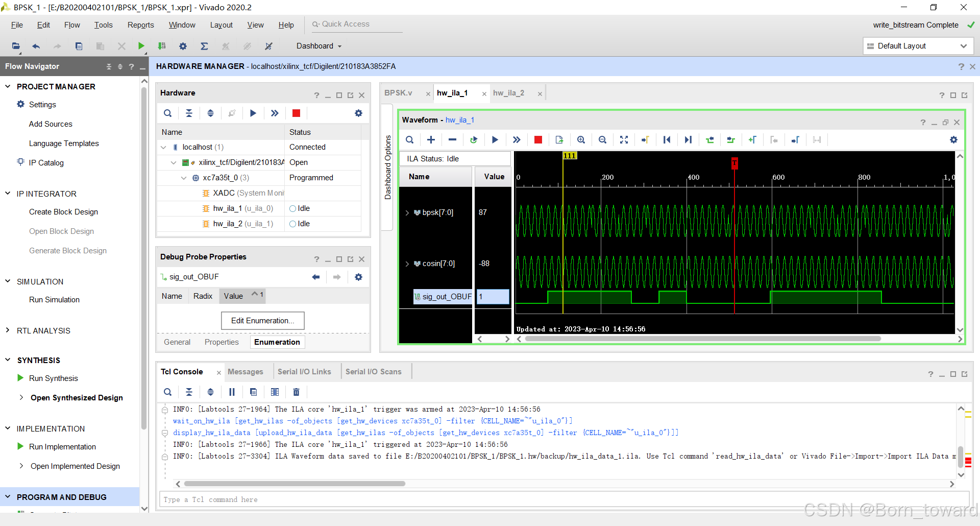Zoom in on the waveform
Screen dimensions: 980x526
pos(581,140)
